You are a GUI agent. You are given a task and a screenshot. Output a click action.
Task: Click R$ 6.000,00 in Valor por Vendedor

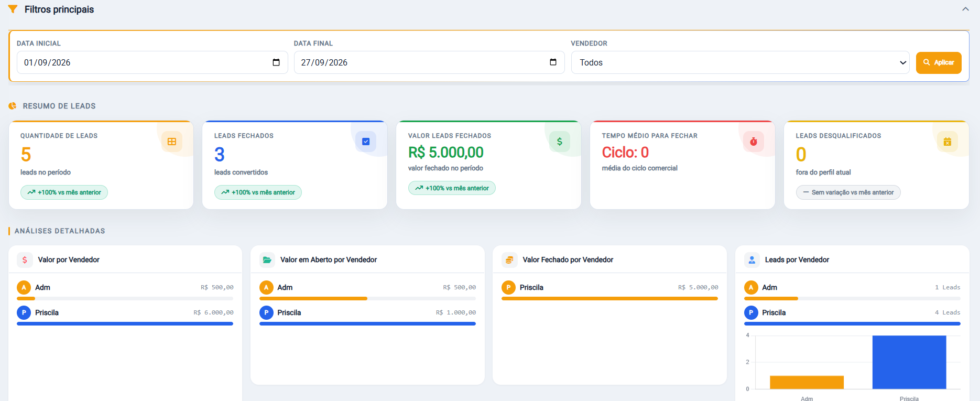click(x=213, y=312)
